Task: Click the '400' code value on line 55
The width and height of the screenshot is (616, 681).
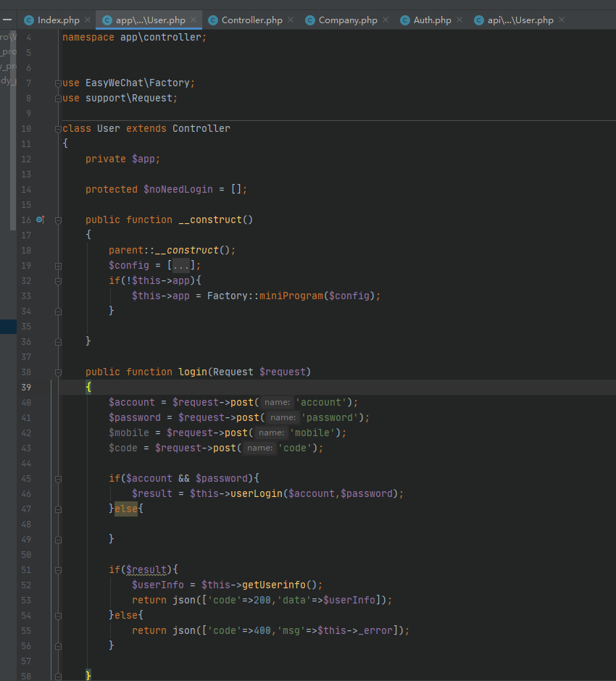Action: 262,630
